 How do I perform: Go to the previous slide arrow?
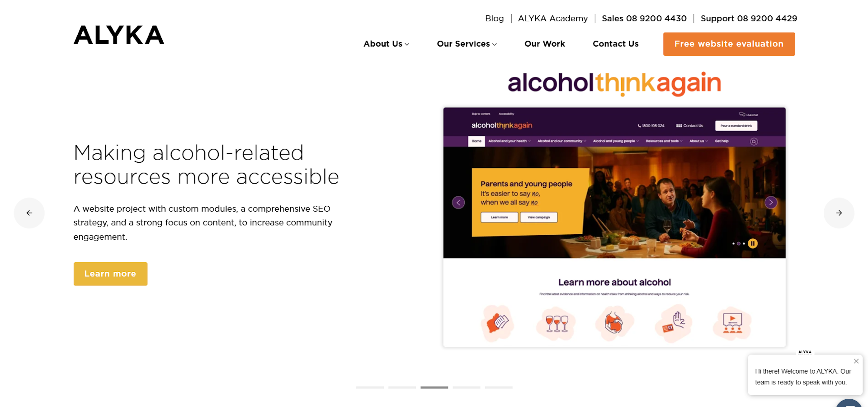(29, 213)
